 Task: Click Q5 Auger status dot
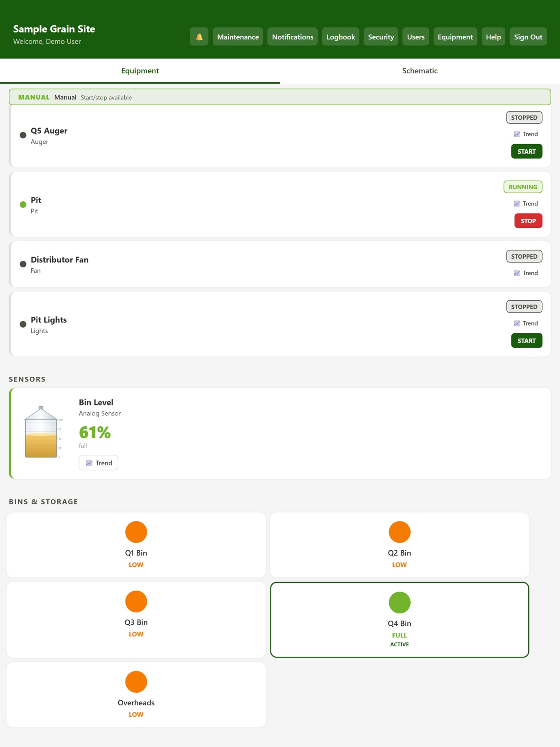tap(23, 135)
